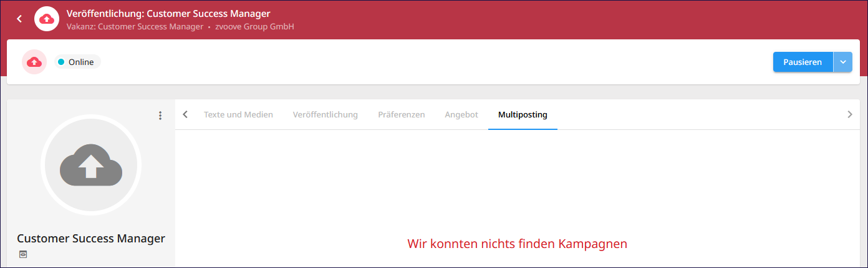Click the zvoove Group GmbH text

click(x=254, y=27)
